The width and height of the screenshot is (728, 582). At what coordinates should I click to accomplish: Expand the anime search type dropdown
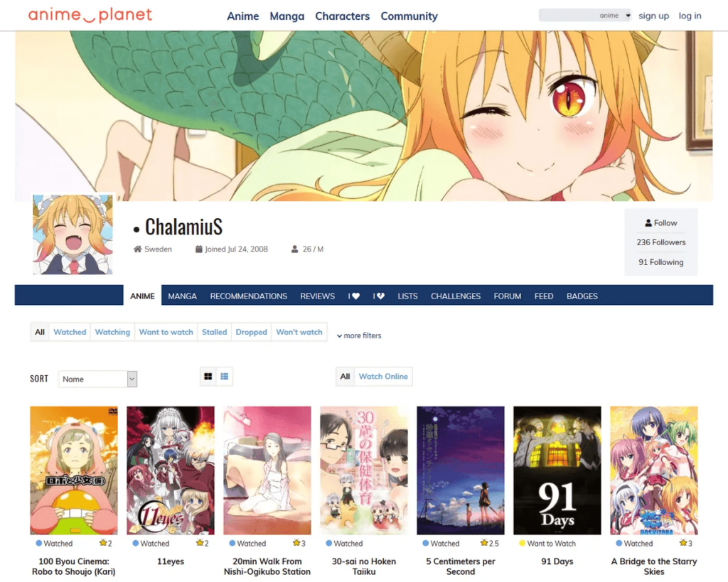615,16
